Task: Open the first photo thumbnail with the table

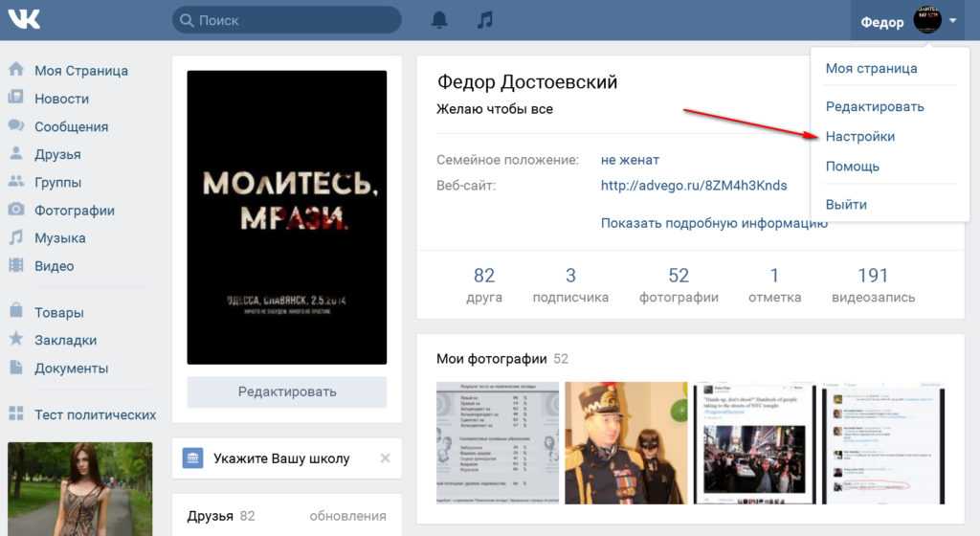Action: click(x=498, y=443)
